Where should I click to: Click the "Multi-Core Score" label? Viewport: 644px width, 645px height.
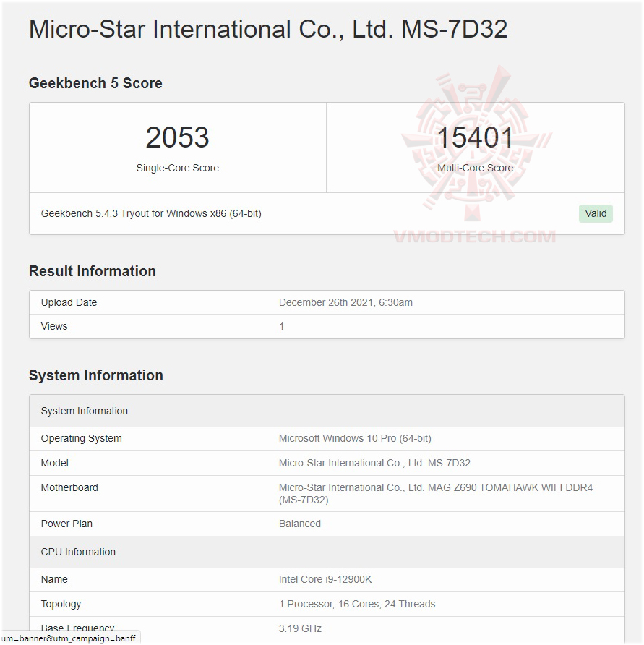click(x=475, y=168)
